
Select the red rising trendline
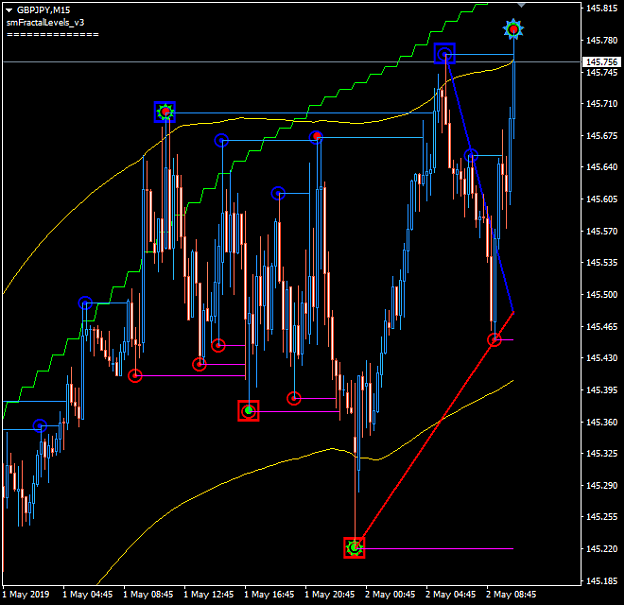tap(434, 430)
